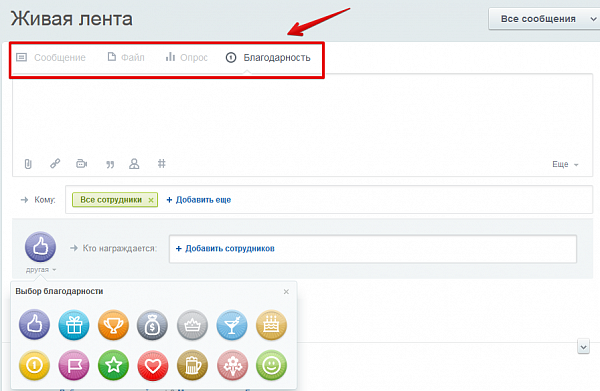Image resolution: width=600 pixels, height=391 pixels.
Task: Click the currently selected thumbs-up badge above 'другая'
Action: click(40, 247)
